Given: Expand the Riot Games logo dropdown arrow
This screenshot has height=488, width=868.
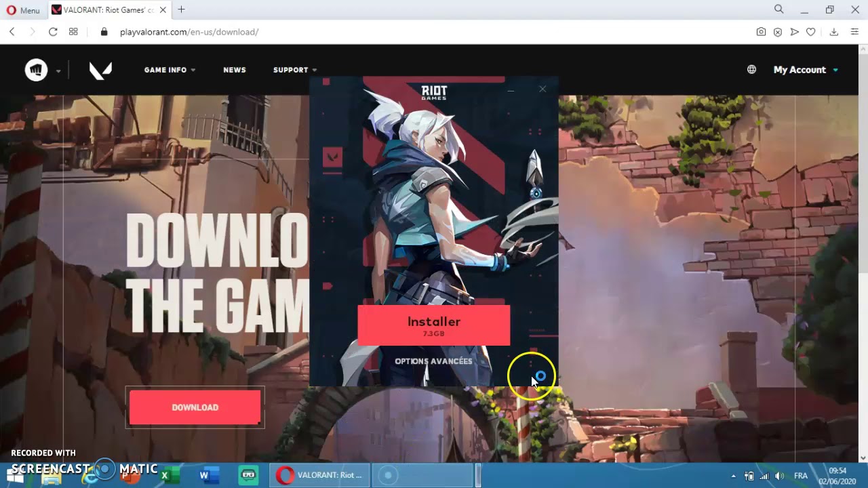Looking at the screenshot, I should pyautogui.click(x=58, y=70).
